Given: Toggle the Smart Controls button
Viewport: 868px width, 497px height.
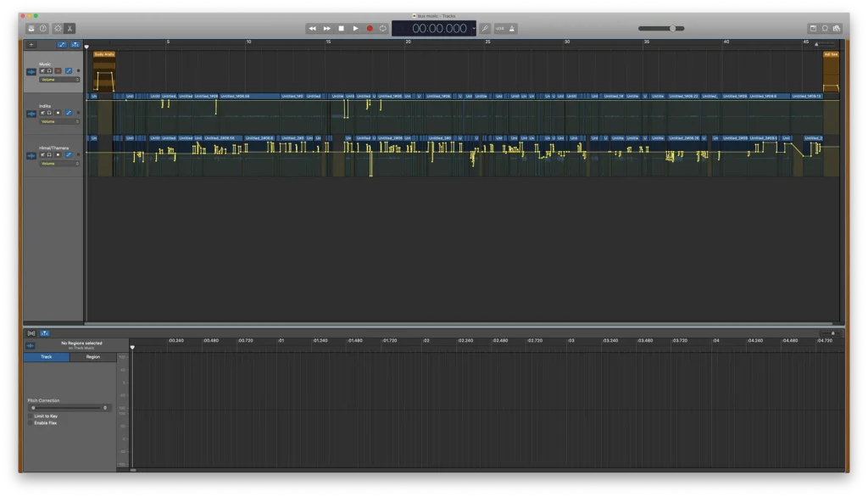Looking at the screenshot, I should point(58,29).
